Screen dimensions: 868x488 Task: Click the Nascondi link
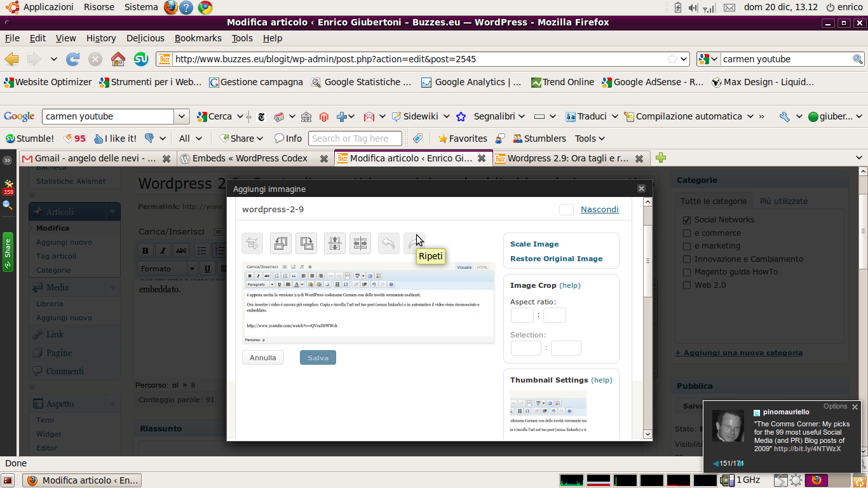[x=600, y=209]
